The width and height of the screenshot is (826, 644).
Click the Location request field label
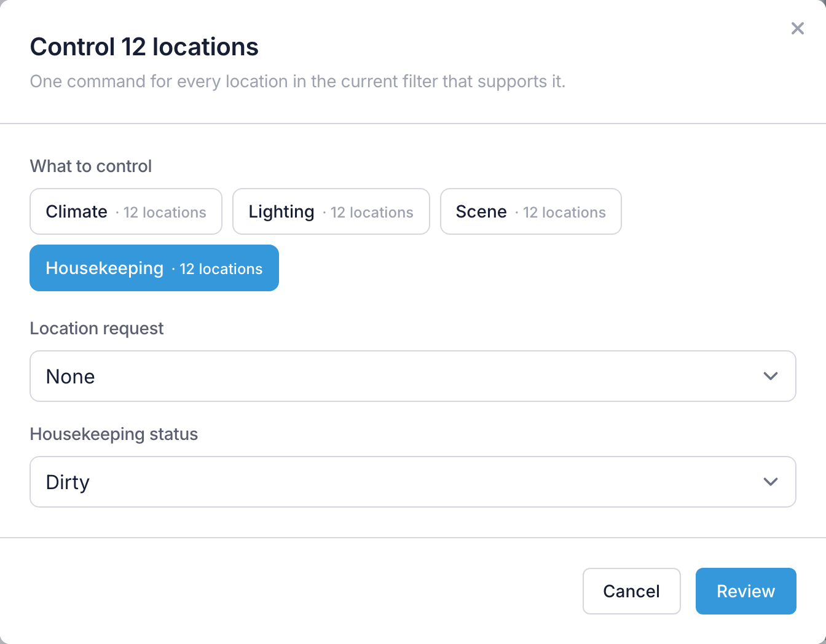[96, 329]
